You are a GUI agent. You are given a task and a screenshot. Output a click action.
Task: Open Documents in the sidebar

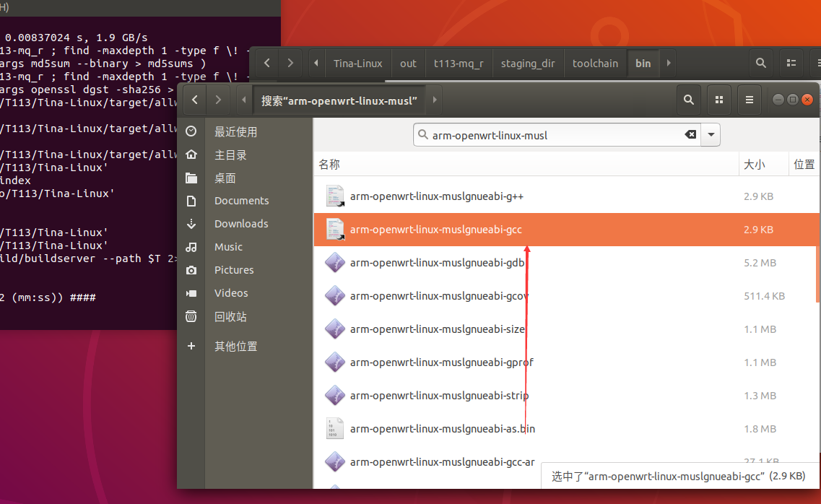tap(241, 201)
